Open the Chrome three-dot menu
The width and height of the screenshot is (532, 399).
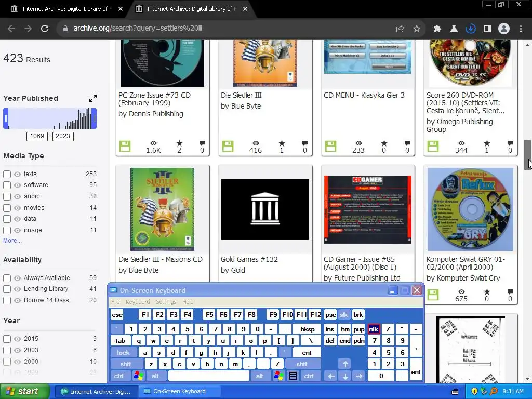point(521,29)
